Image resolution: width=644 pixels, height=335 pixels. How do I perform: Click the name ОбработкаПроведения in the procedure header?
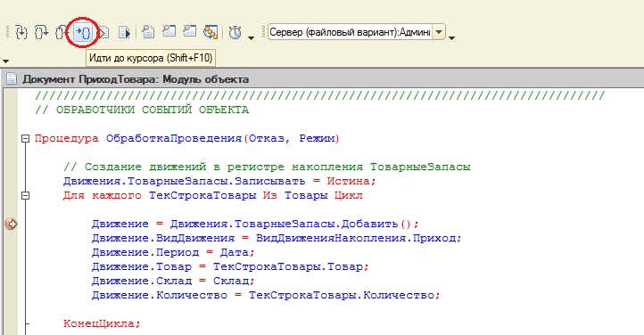(x=174, y=139)
